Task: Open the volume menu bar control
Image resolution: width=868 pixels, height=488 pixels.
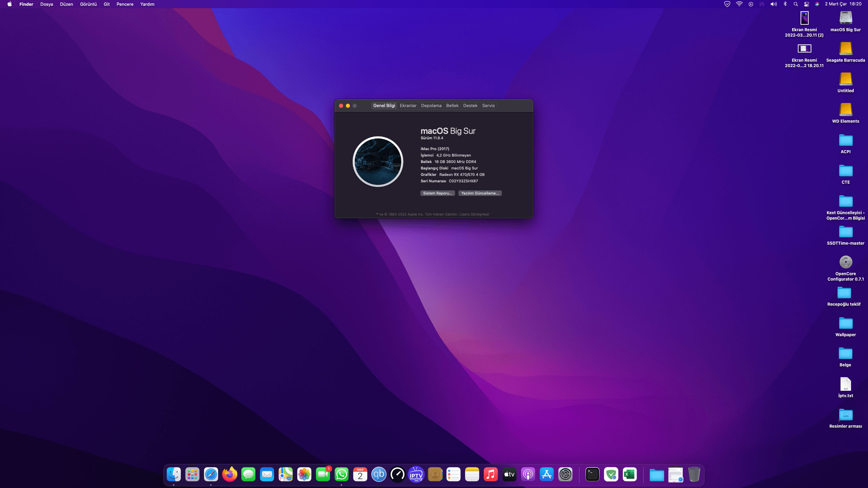Action: pos(773,4)
